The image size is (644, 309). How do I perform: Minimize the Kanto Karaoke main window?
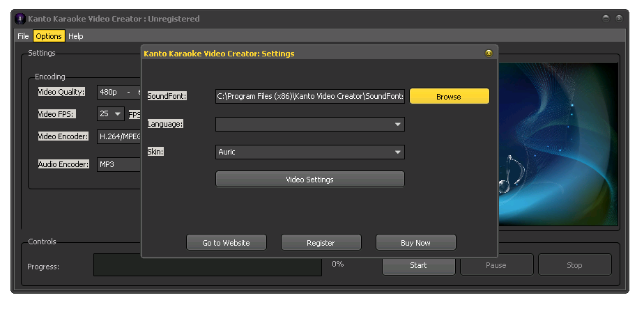point(606,19)
